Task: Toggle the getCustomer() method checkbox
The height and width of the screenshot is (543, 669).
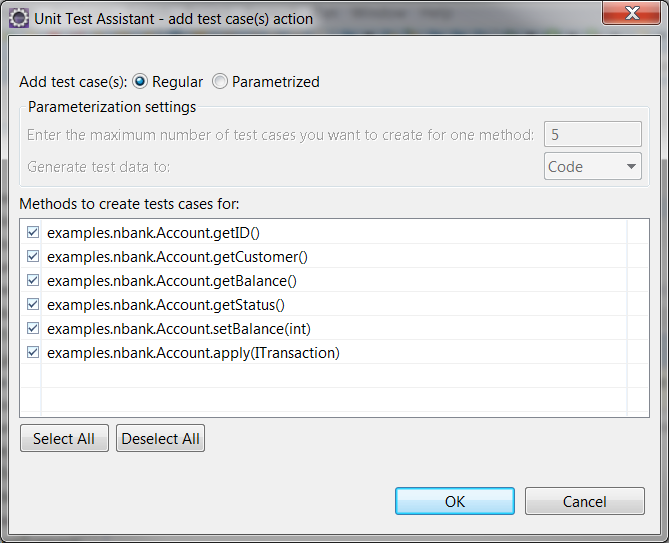Action: 33,256
